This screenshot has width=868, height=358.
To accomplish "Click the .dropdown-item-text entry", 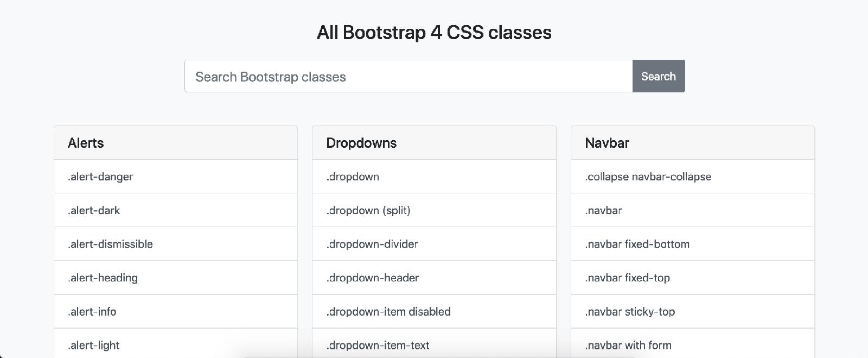I will pyautogui.click(x=435, y=343).
